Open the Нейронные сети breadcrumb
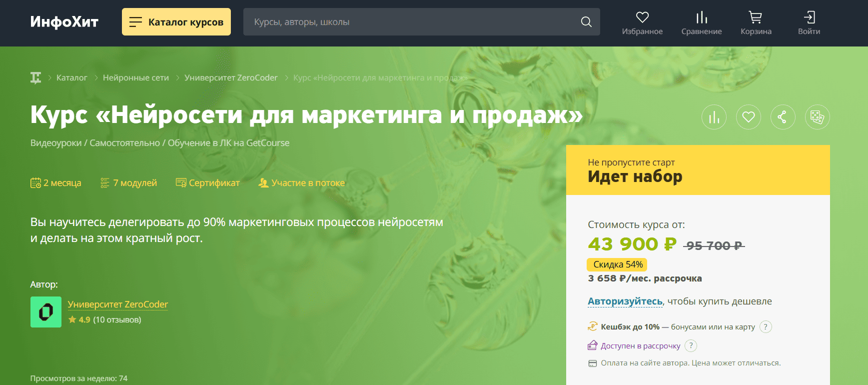 pos(136,78)
